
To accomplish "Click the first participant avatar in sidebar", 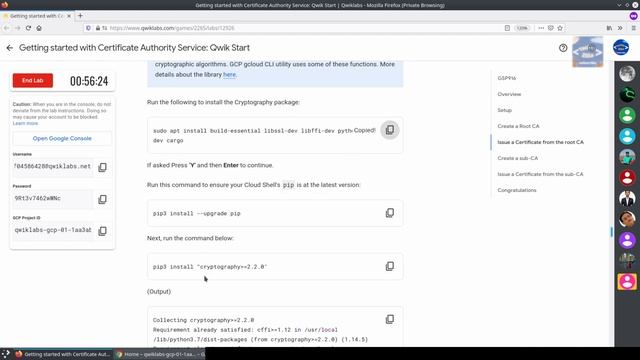I will 627,73.
